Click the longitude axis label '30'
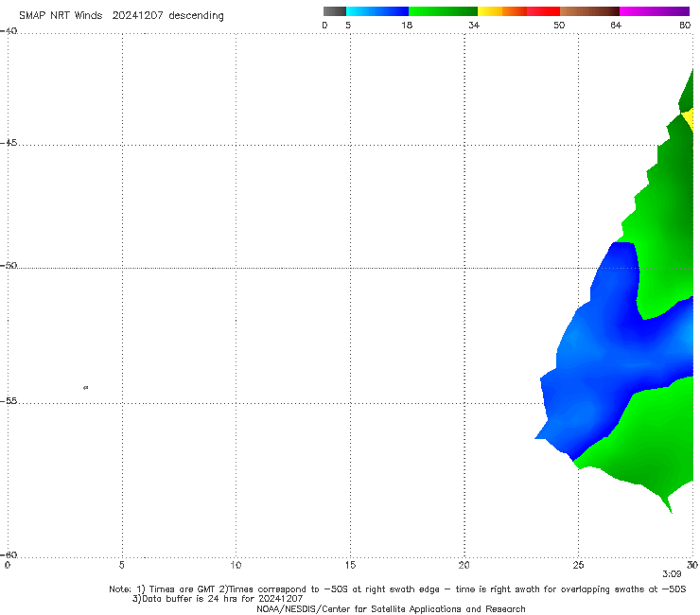 (692, 566)
